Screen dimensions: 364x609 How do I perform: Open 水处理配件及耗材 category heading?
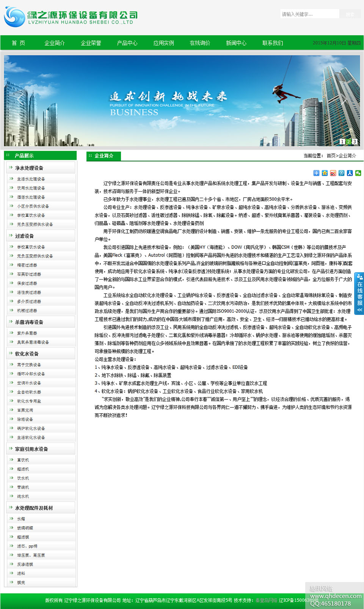[x=34, y=508]
